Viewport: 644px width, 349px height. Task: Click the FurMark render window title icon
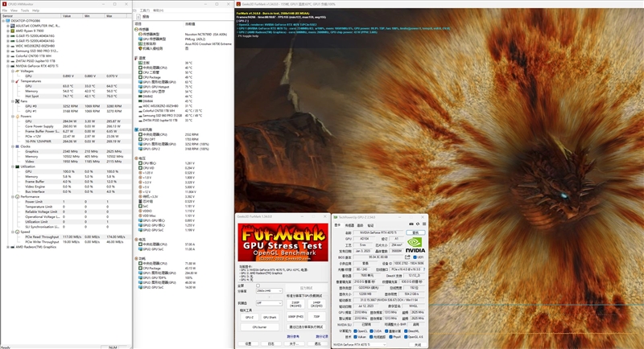tap(238, 4)
